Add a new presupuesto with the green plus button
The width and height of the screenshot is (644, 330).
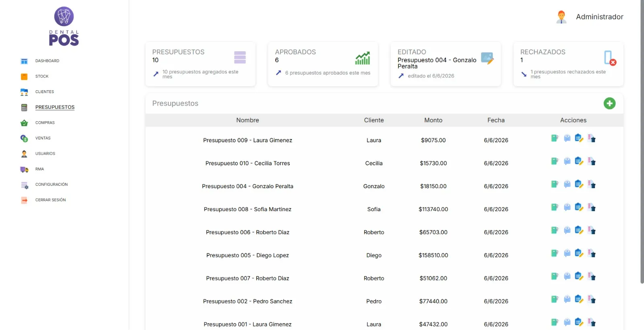(x=609, y=104)
